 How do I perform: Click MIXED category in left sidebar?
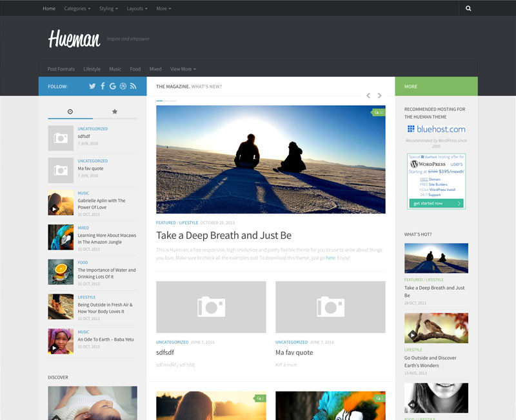[x=83, y=228]
